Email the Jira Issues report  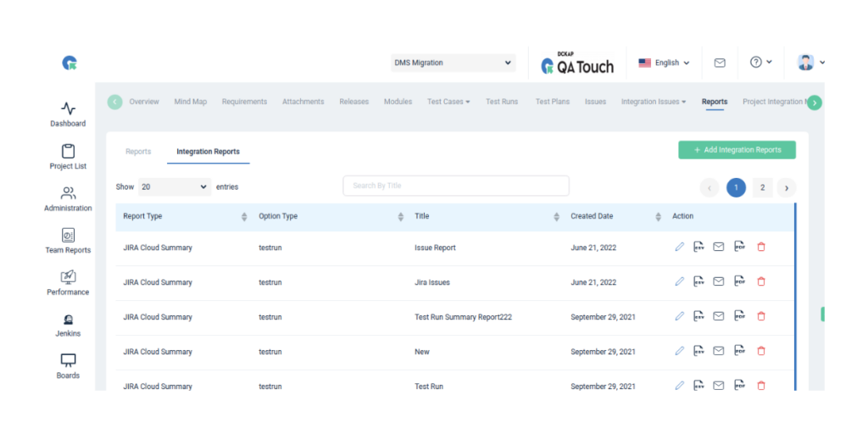719,281
